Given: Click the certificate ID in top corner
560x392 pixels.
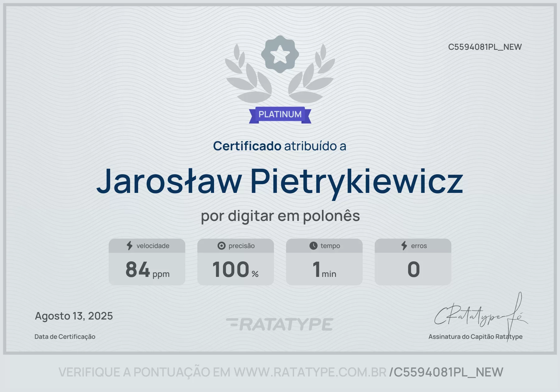Looking at the screenshot, I should click(485, 47).
